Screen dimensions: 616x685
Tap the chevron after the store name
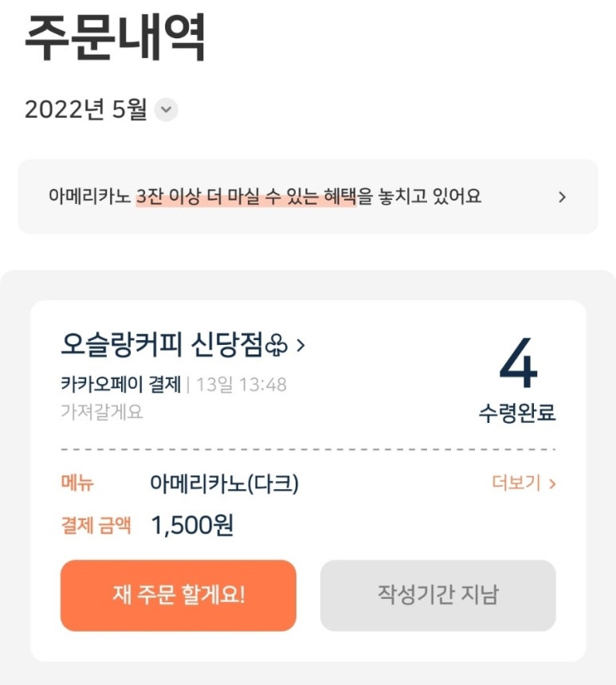tap(300, 346)
